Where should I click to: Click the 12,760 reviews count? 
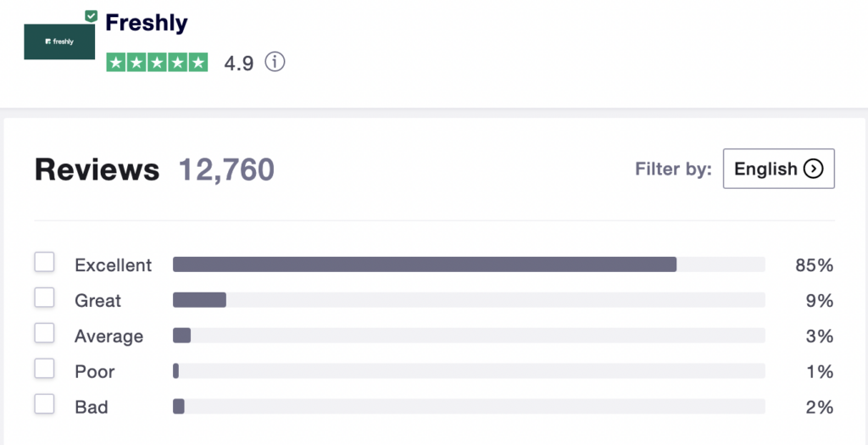pos(226,170)
